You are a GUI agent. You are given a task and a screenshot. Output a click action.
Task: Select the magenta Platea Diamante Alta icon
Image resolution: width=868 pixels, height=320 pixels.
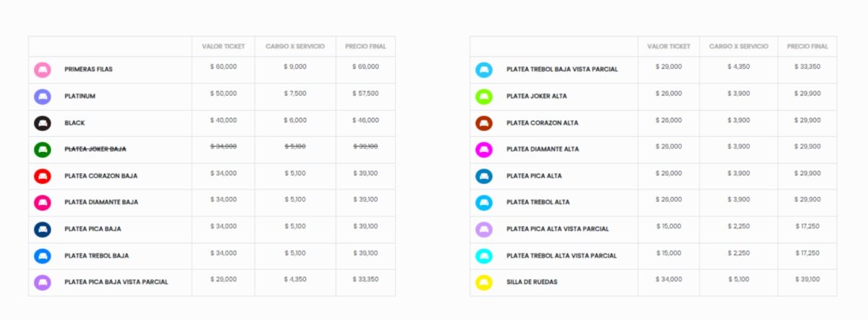point(484,150)
